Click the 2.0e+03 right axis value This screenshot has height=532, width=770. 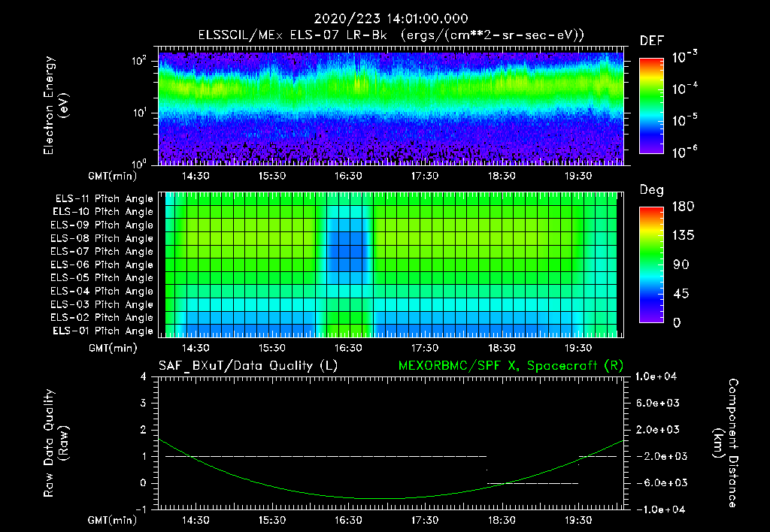click(658, 430)
